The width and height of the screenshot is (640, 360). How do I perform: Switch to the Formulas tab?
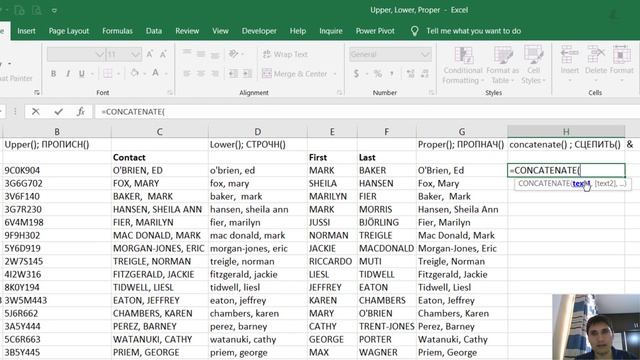[117, 31]
